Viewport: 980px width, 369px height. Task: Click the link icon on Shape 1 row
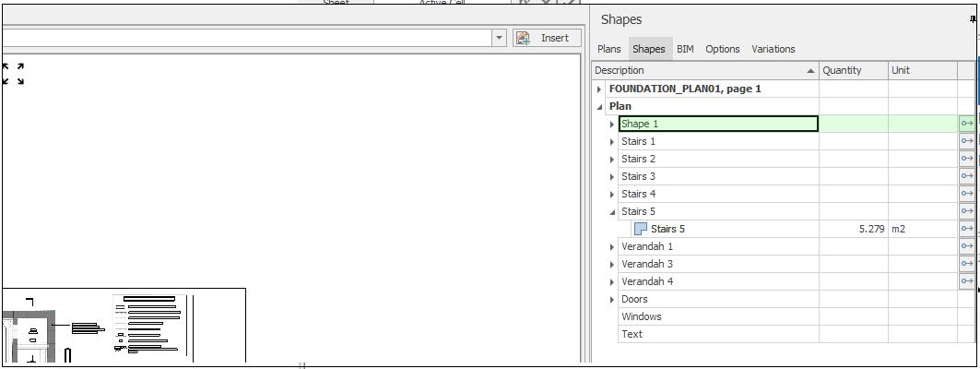pos(967,124)
